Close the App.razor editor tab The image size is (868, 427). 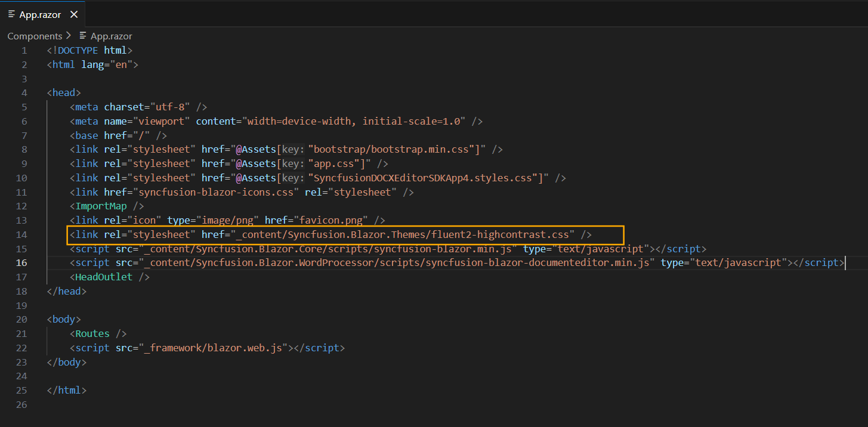(x=73, y=14)
